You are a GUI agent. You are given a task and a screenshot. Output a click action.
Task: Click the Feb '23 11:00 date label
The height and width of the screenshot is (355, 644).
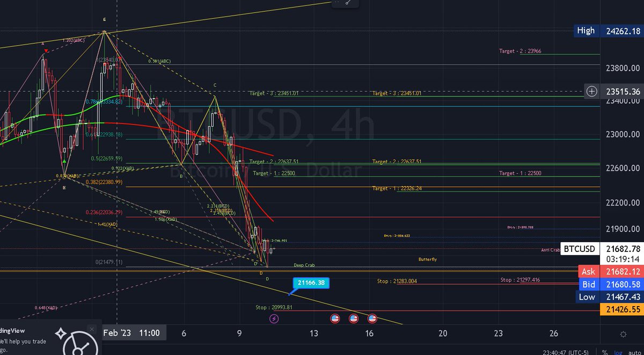(x=134, y=333)
